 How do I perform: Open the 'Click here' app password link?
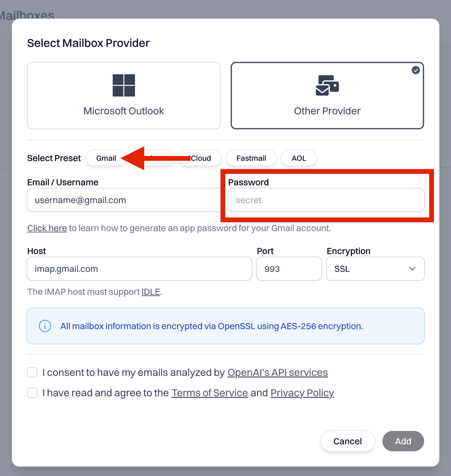coord(47,228)
